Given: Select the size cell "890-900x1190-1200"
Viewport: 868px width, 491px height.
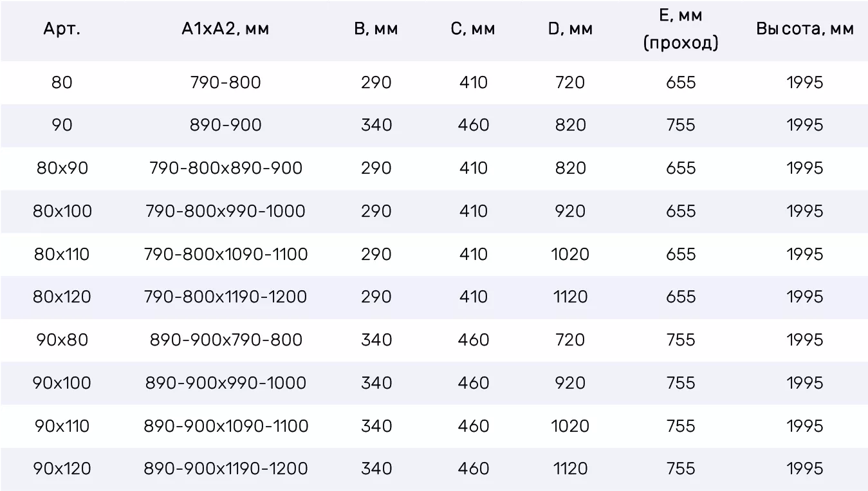Looking at the screenshot, I should tap(225, 468).
